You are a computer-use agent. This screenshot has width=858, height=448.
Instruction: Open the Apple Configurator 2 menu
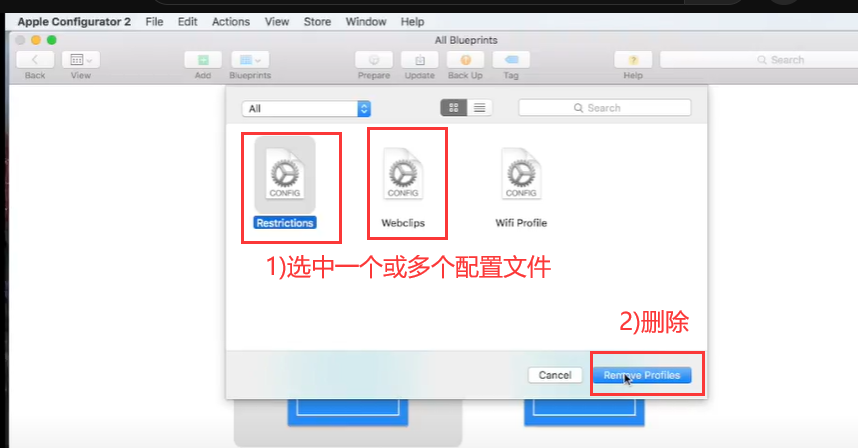point(74,22)
